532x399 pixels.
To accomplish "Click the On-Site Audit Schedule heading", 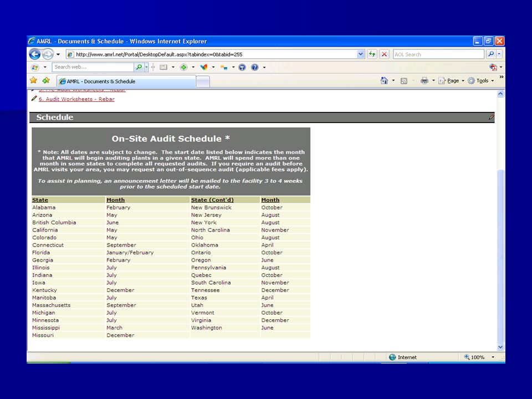I will coord(171,139).
